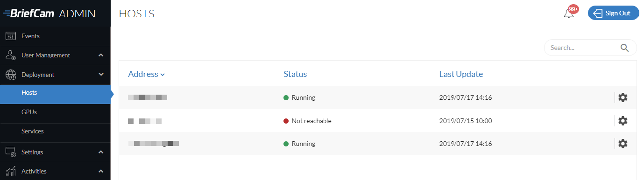
Task: Open settings gear for the Not reachable host
Action: 623,121
